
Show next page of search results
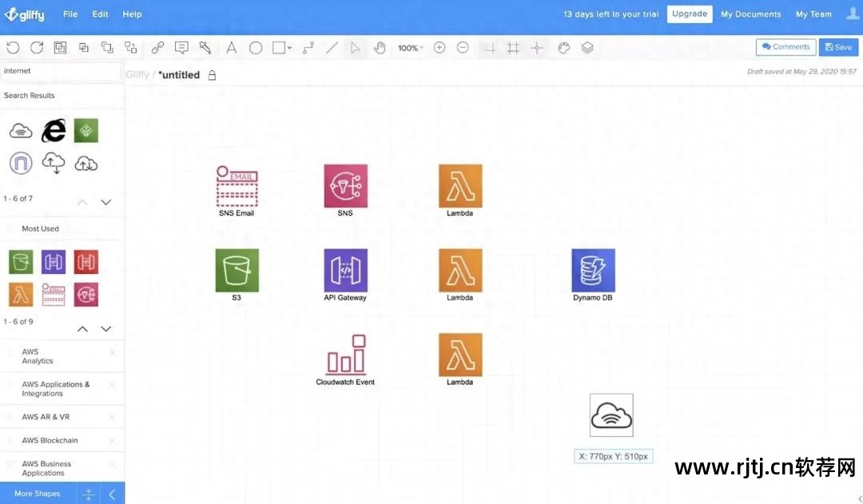click(106, 202)
